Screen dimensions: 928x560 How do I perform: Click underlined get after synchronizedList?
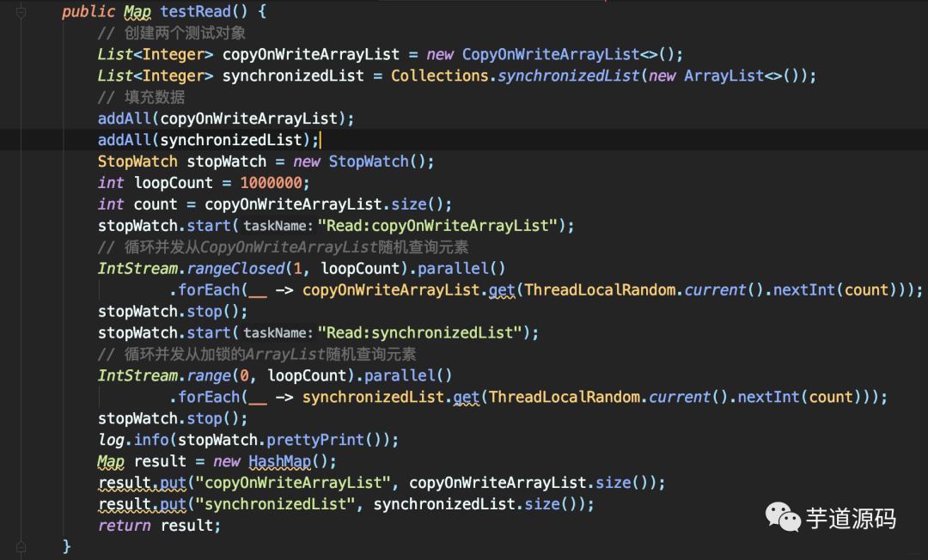pos(467,397)
